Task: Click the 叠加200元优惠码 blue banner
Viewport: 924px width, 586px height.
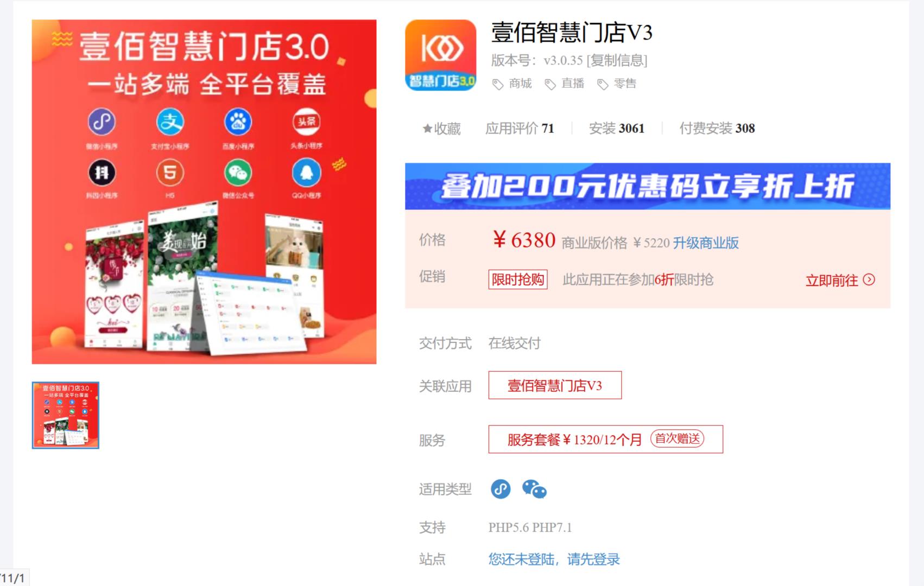Action: pyautogui.click(x=648, y=186)
